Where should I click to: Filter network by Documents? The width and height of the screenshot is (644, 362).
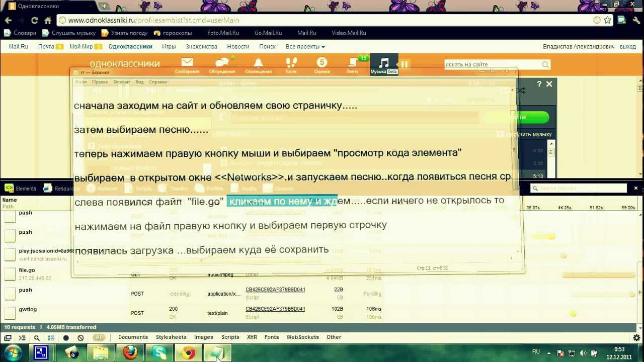[x=133, y=337]
